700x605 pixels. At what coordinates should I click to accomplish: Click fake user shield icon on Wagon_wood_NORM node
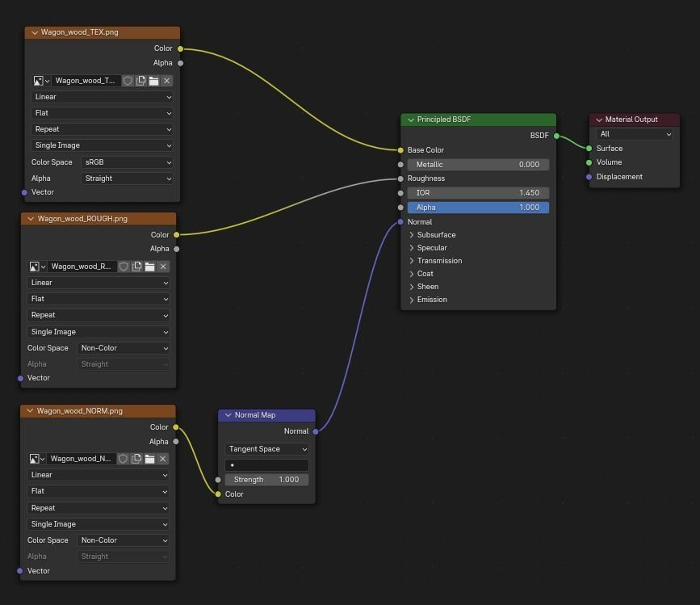click(124, 459)
